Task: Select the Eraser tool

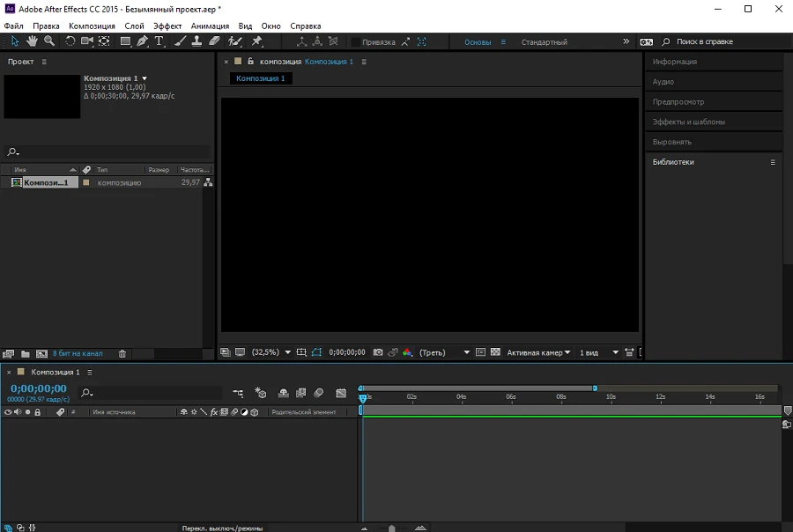Action: [x=214, y=41]
